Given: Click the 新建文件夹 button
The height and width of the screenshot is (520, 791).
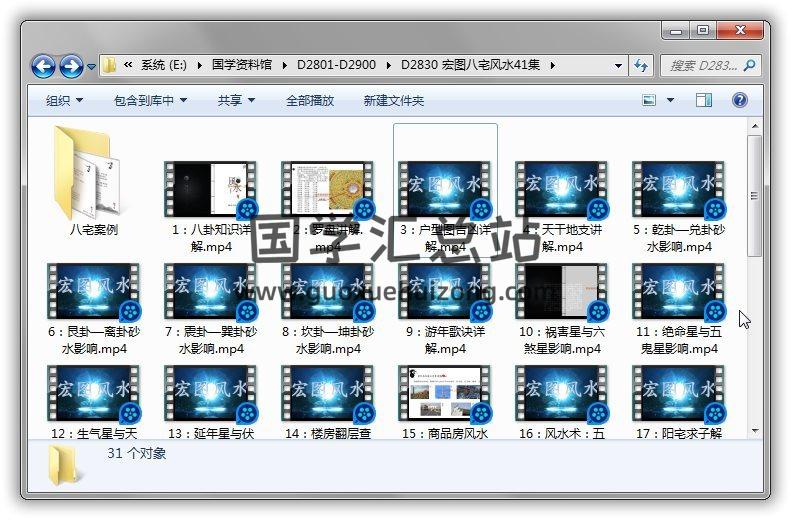Looking at the screenshot, I should pos(393,101).
